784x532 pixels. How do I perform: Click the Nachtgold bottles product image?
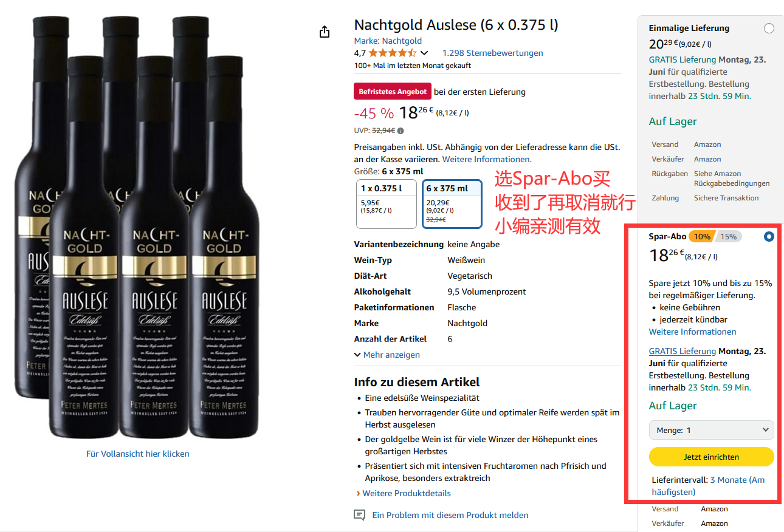click(139, 228)
